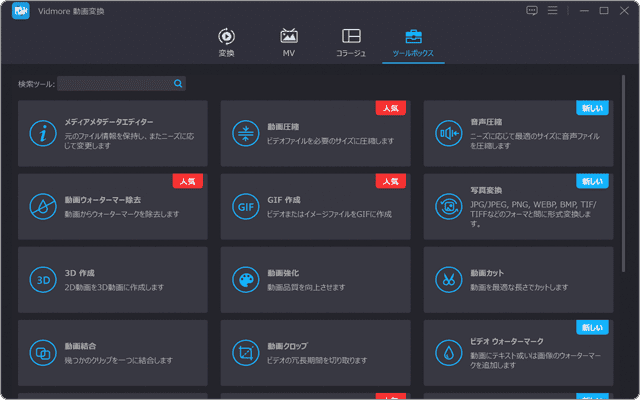Click the 新しい badge on 音声圧縮
The image size is (640, 400).
coord(592,108)
